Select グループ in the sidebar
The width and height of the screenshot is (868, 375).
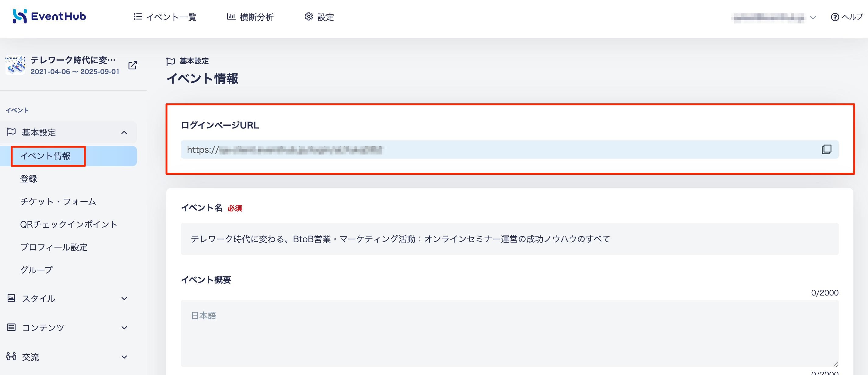(x=36, y=270)
